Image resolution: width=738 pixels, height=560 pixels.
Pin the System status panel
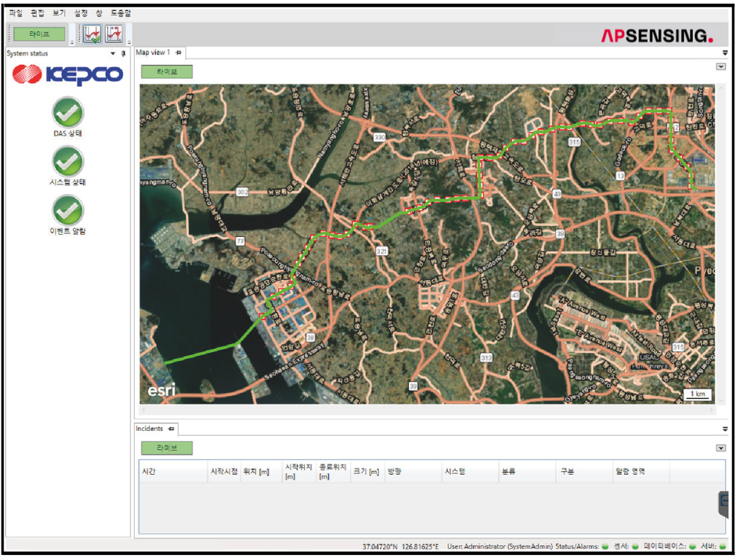point(123,53)
